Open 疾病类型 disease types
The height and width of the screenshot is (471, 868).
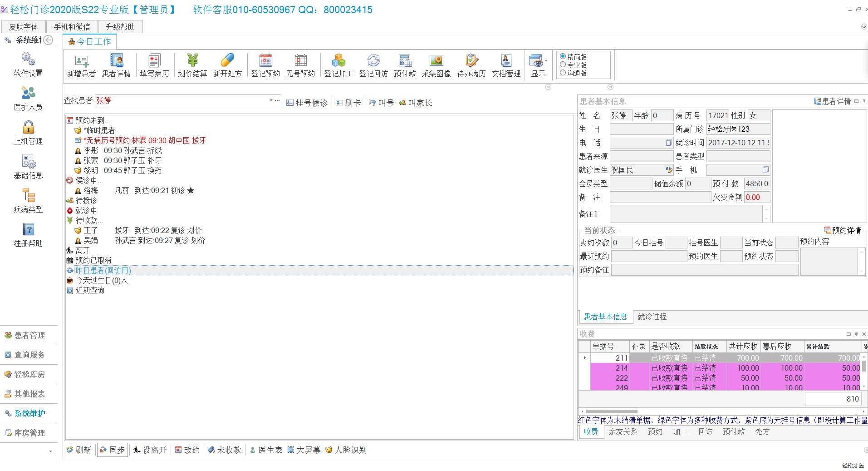coord(28,201)
